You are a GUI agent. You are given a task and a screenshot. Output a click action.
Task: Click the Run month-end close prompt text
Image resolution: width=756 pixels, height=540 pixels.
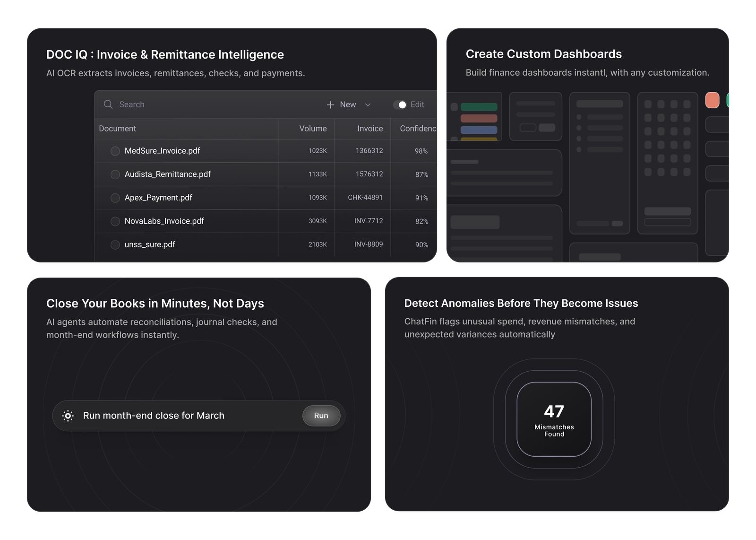(x=154, y=416)
